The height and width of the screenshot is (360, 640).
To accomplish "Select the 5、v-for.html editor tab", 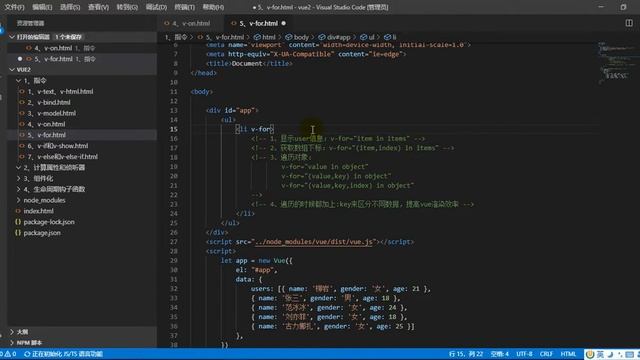I will pyautogui.click(x=258, y=23).
